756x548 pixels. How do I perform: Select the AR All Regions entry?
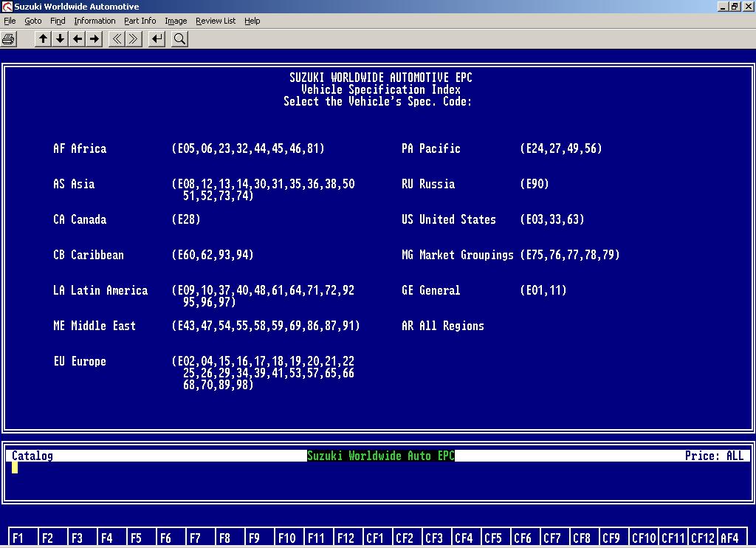click(x=443, y=326)
